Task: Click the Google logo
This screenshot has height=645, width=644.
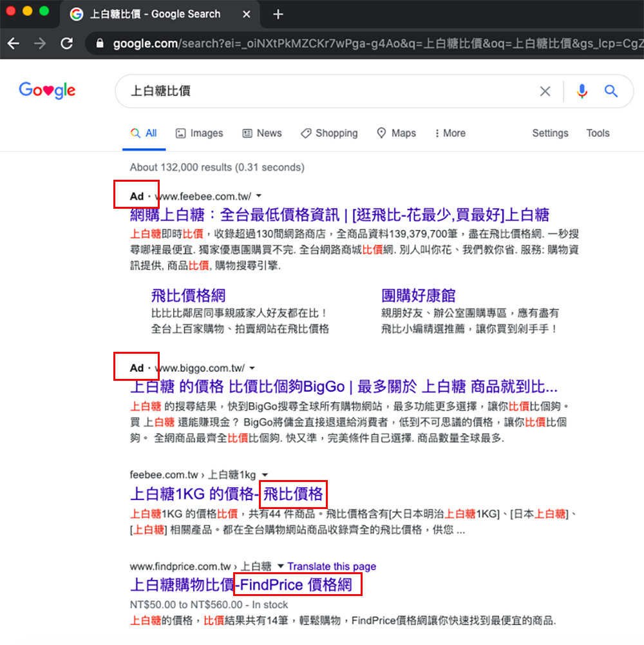Action: (47, 90)
